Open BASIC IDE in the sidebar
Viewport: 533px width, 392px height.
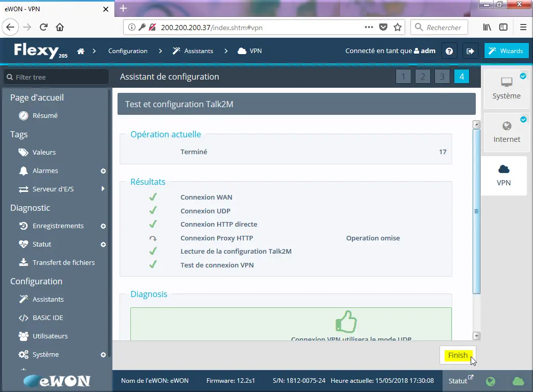click(x=48, y=317)
